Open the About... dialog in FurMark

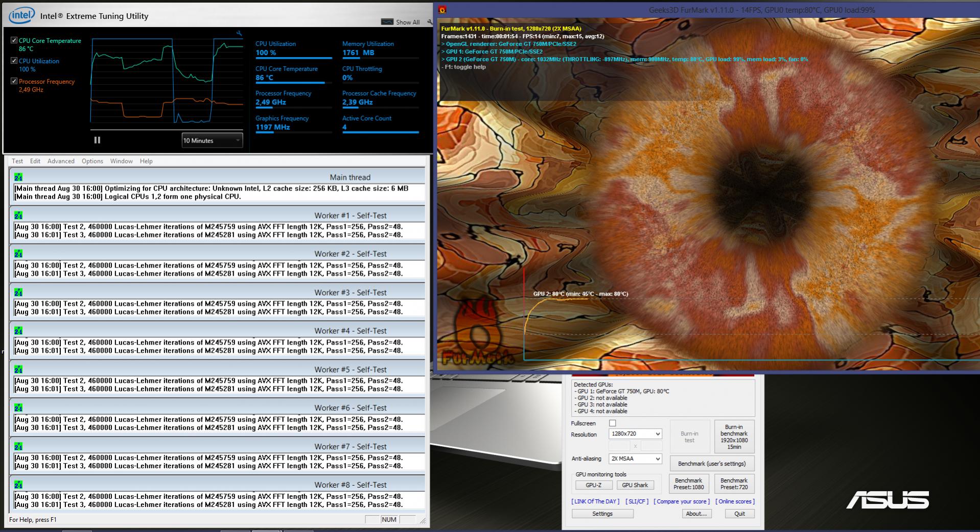click(696, 514)
